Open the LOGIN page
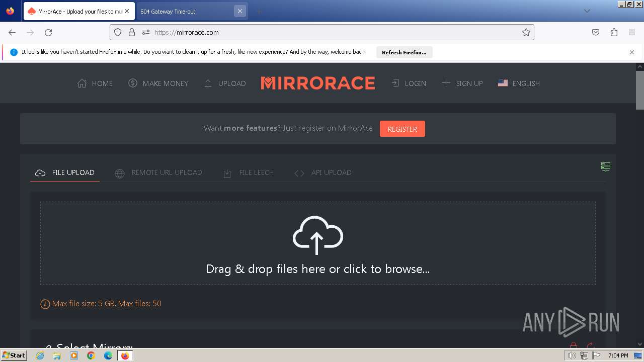This screenshot has height=362, width=644. click(409, 83)
